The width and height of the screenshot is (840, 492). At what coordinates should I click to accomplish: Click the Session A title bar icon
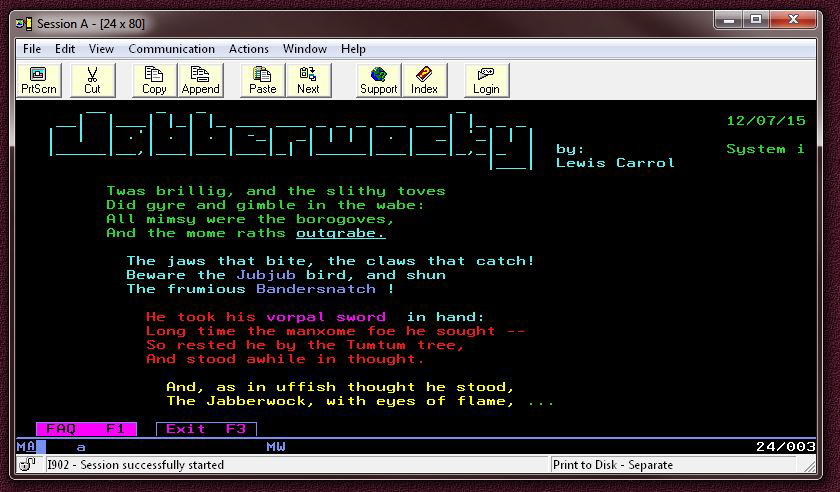pyautogui.click(x=24, y=24)
